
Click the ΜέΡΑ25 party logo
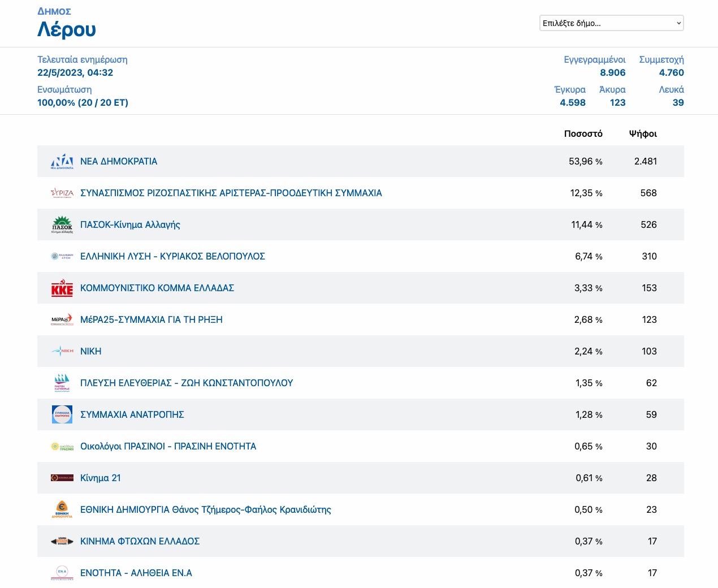click(x=62, y=319)
